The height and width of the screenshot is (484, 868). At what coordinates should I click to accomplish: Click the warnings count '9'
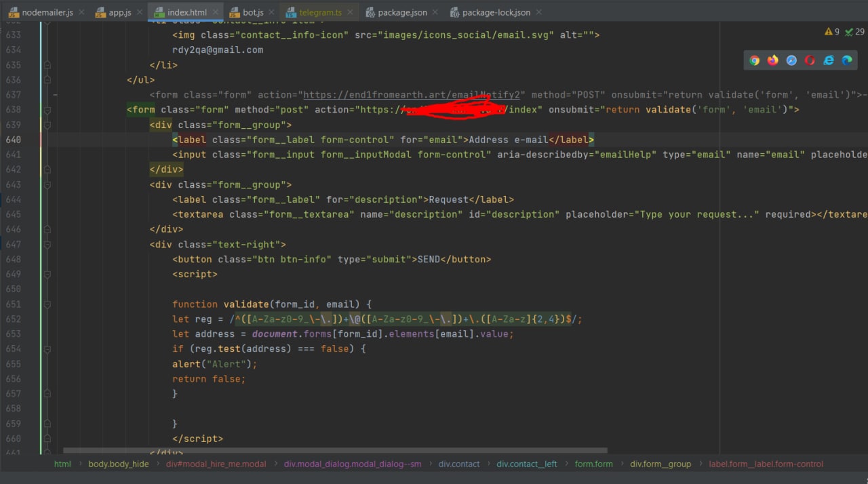tap(837, 32)
